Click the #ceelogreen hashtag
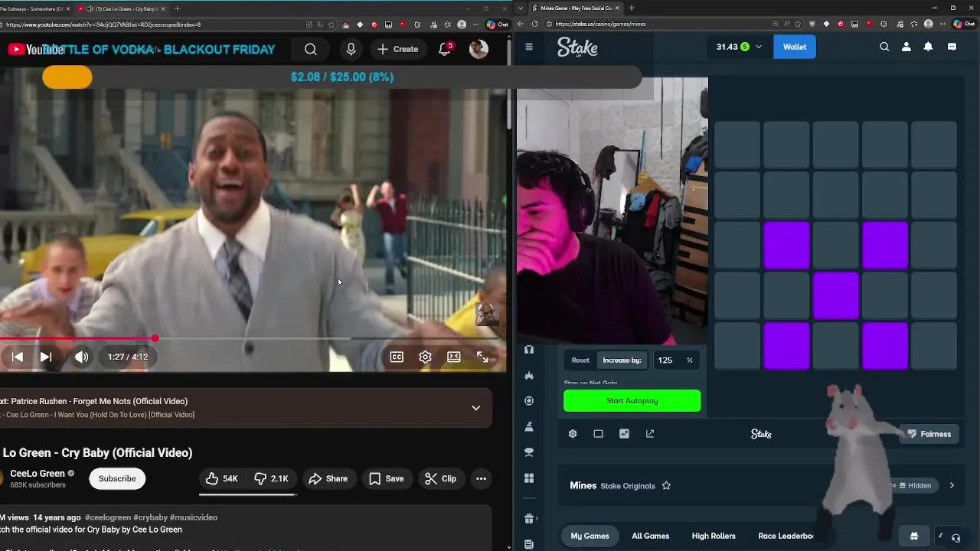 tap(108, 517)
